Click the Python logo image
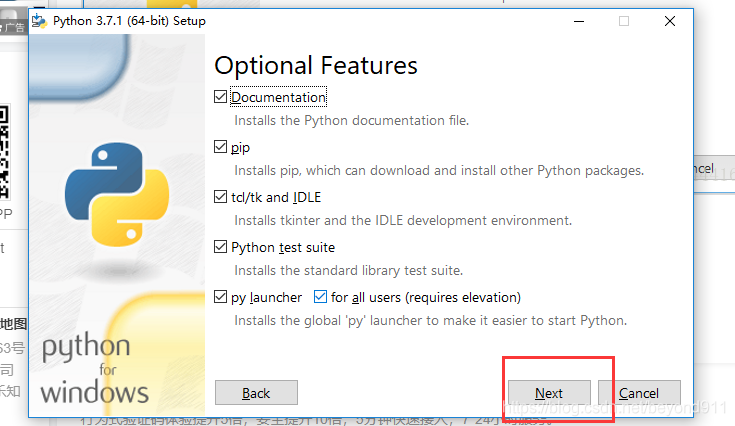Viewport: 735px width, 426px height. coord(117,194)
